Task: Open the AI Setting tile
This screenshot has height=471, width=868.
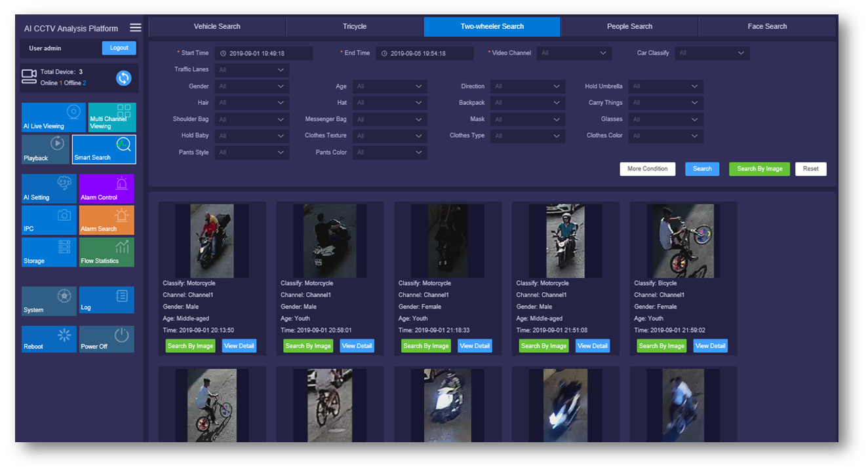Action: 49,189
